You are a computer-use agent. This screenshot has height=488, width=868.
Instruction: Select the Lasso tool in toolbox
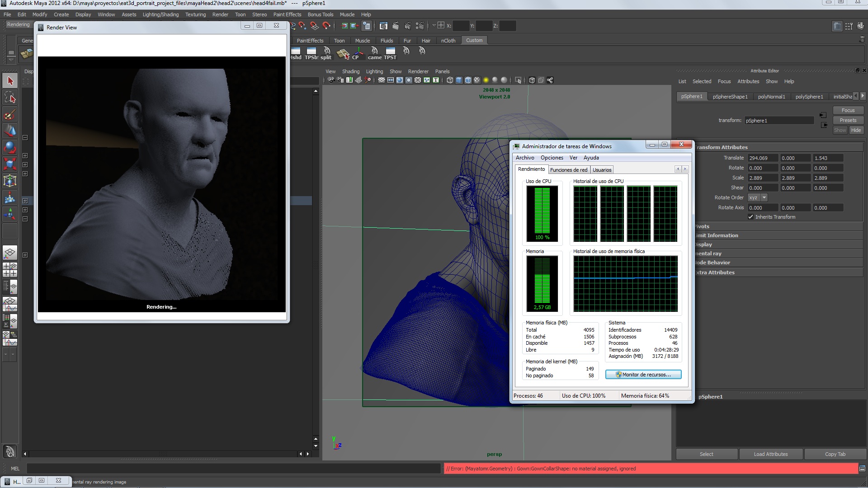tap(10, 97)
